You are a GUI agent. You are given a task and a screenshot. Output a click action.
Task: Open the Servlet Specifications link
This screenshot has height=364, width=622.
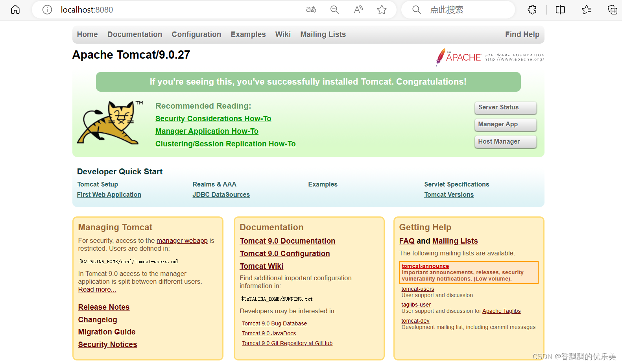[x=457, y=184]
